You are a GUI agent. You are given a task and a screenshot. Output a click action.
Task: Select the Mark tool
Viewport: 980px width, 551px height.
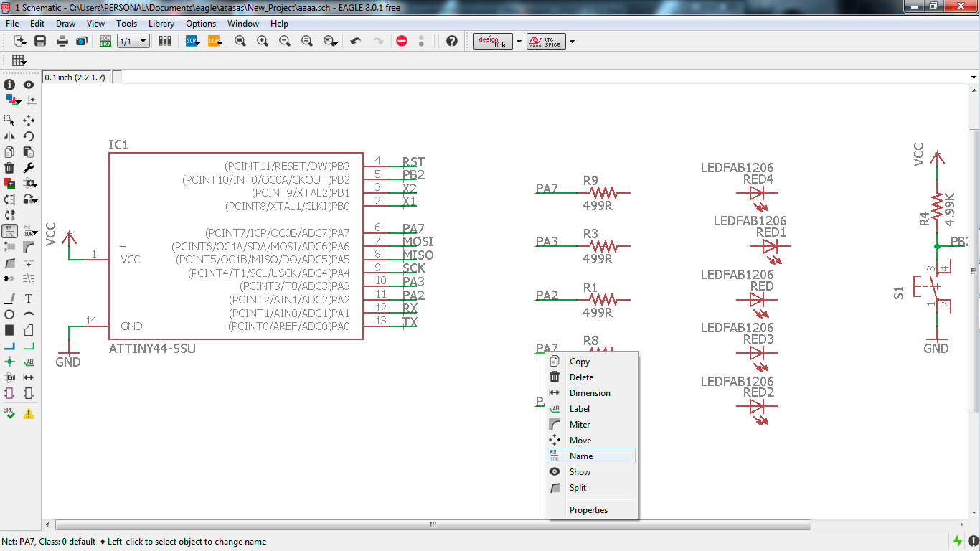(x=31, y=101)
